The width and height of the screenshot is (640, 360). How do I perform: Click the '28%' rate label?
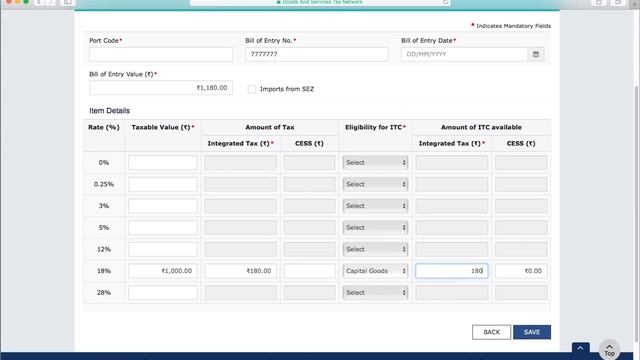[104, 292]
